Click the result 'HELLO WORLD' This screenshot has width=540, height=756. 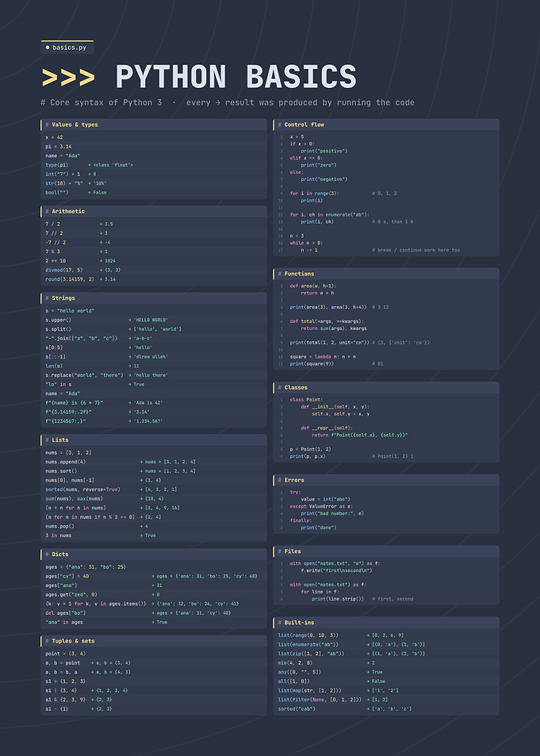151,320
